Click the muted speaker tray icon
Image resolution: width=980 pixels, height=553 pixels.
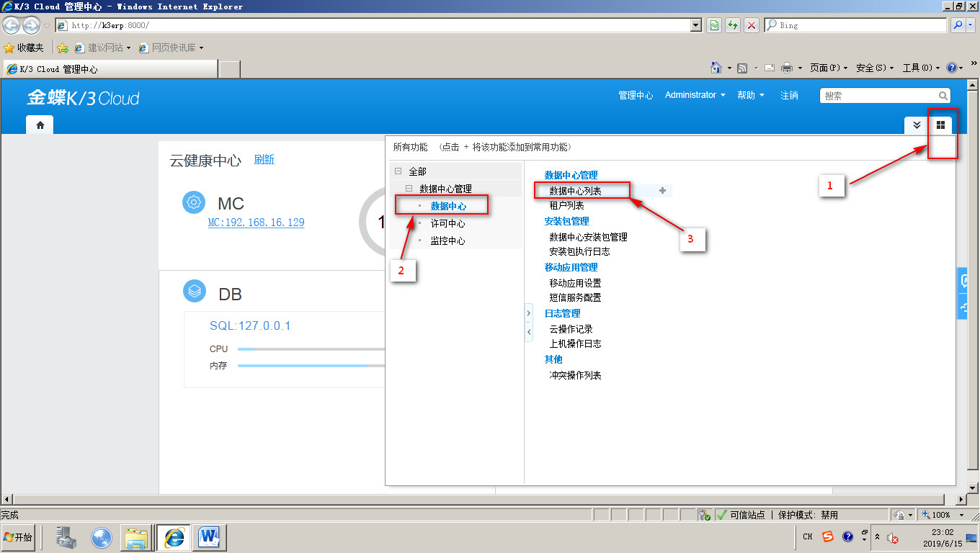[x=893, y=538]
